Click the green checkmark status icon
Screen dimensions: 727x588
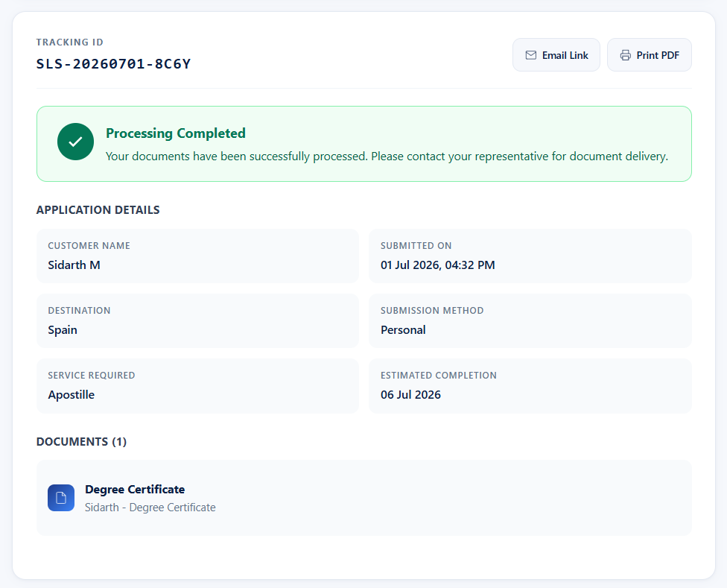[x=75, y=142]
